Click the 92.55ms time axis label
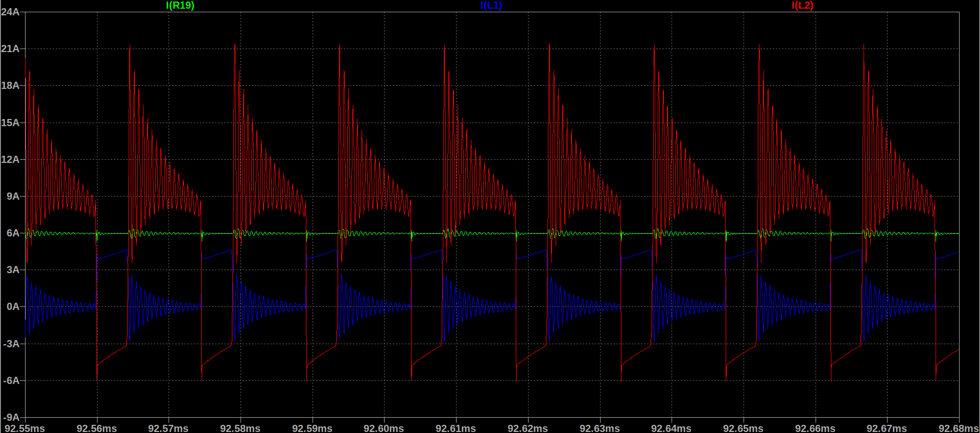 25,428
